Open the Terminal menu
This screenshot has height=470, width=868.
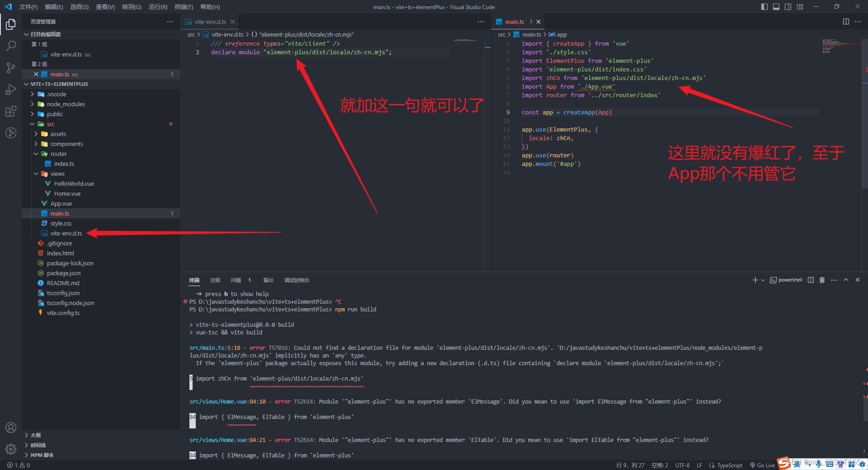184,7
